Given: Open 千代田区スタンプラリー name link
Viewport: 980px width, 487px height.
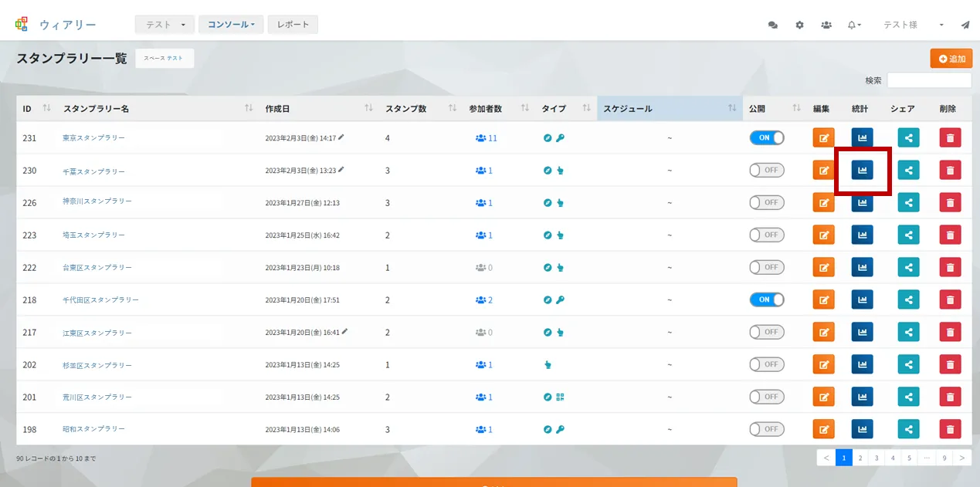Looking at the screenshot, I should click(100, 299).
